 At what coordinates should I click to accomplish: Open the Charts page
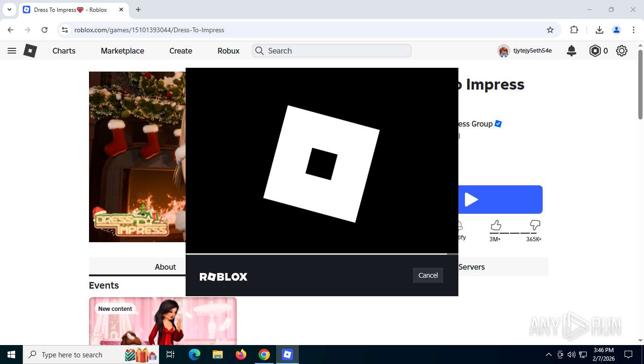64,51
